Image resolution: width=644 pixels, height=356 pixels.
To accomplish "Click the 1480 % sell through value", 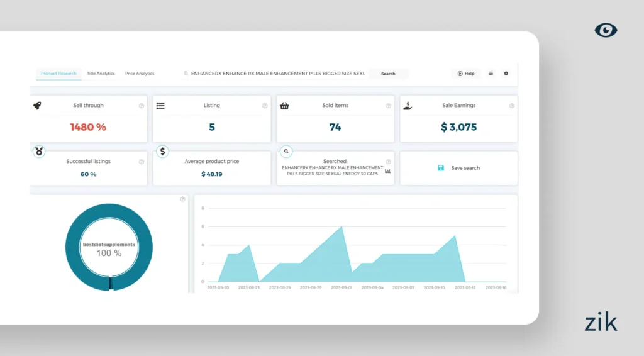I will [88, 127].
